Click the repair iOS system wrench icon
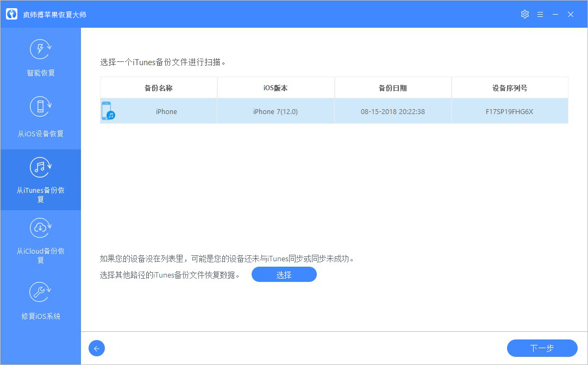The width and height of the screenshot is (588, 365). (x=41, y=292)
